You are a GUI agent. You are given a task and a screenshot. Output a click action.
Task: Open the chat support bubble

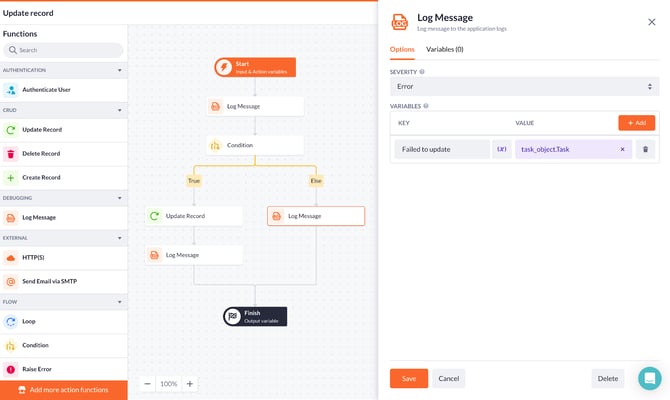pyautogui.click(x=649, y=378)
